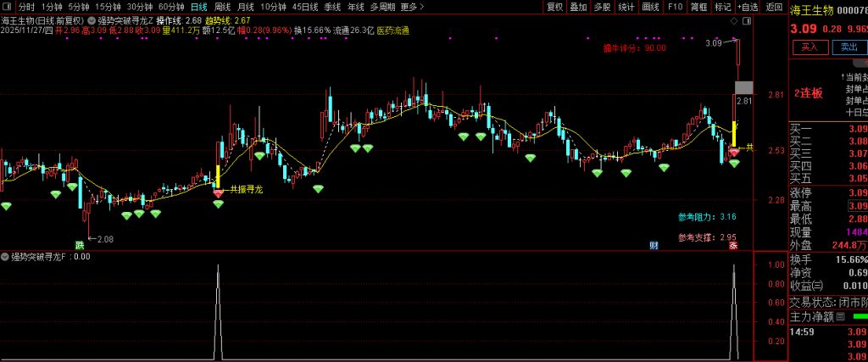Click the 收益(三) row
Viewport: 868px width, 362px height.
point(828,286)
